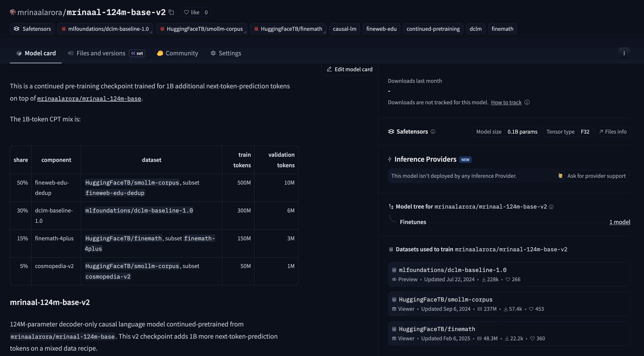Open mlfoundations/dclm-baseline-1.0 dataset tag menu
The height and width of the screenshot is (356, 644).
coord(105,29)
